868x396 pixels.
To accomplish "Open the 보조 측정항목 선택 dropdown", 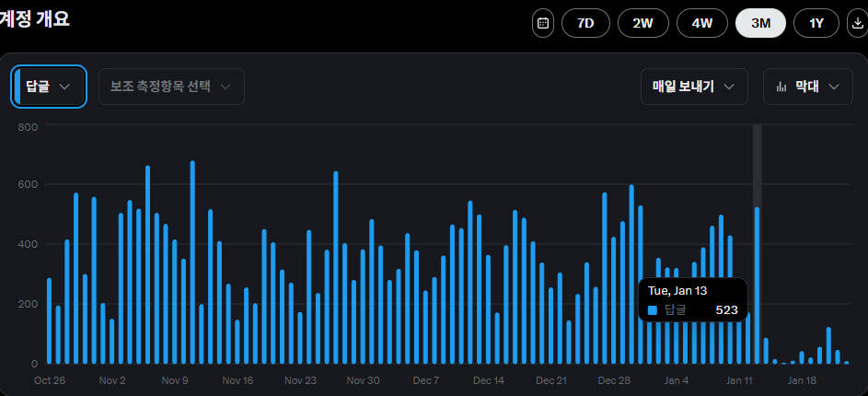I will (171, 87).
